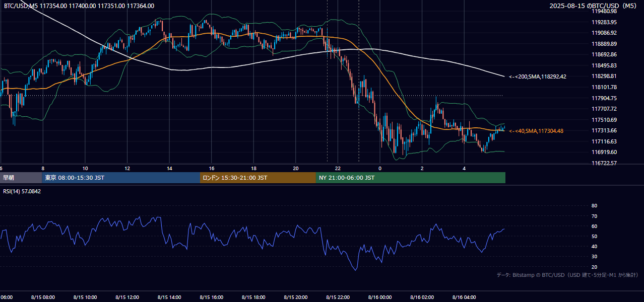Click hour label 14 under price chart
This screenshot has height=302, width=644.
click(x=169, y=169)
